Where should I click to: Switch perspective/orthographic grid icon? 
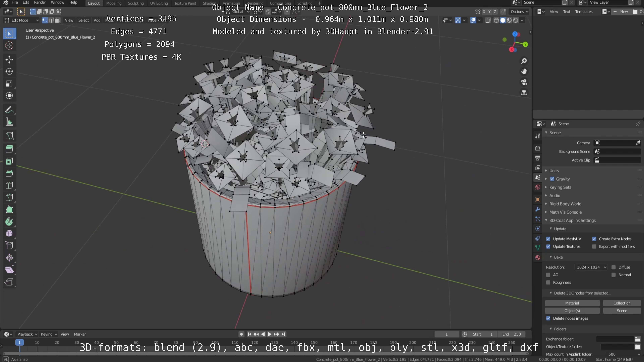[x=524, y=93]
